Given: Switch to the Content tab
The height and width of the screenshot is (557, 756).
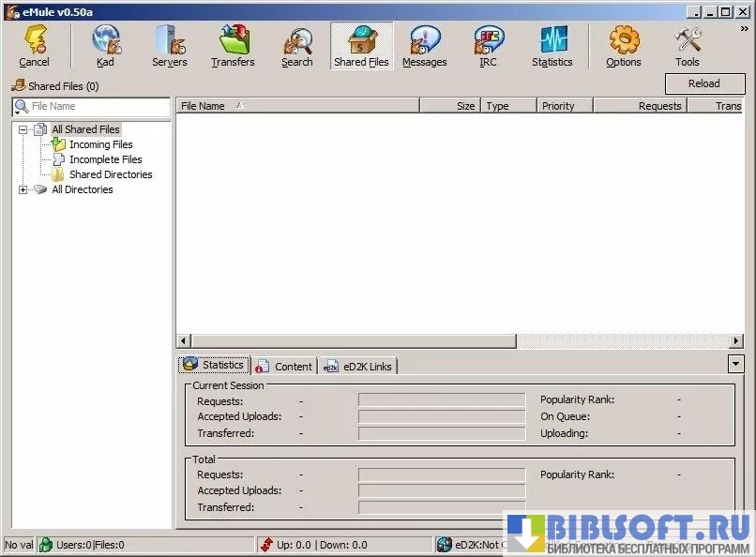Looking at the screenshot, I should pyautogui.click(x=284, y=367).
